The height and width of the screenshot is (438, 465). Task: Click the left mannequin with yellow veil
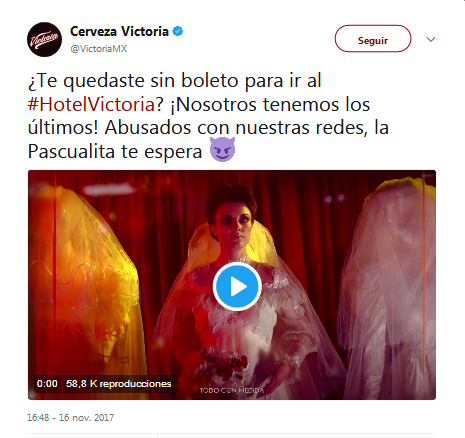click(x=83, y=283)
